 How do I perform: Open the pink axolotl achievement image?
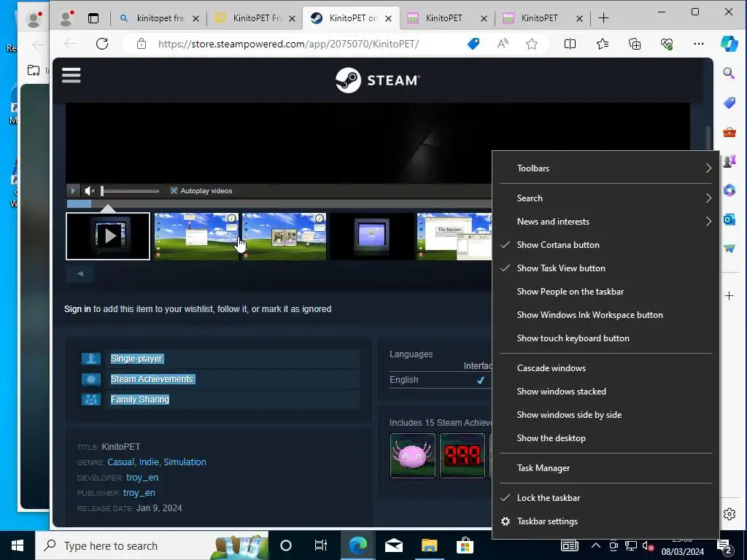click(413, 455)
